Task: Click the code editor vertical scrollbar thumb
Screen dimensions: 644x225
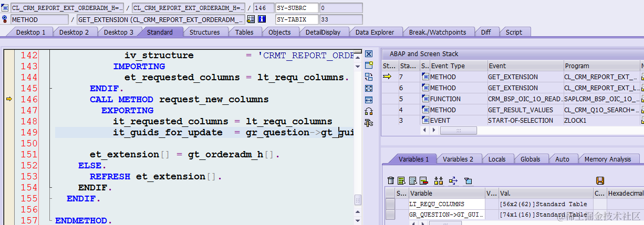Action: point(358,200)
